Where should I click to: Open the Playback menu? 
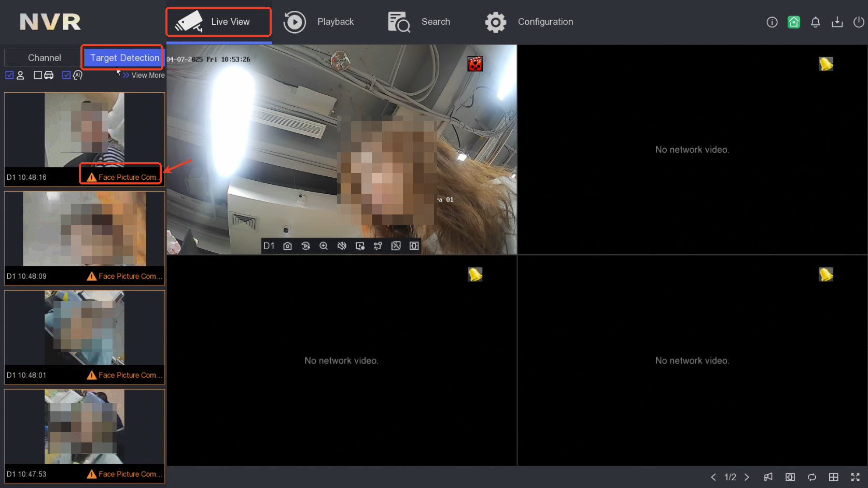[319, 22]
